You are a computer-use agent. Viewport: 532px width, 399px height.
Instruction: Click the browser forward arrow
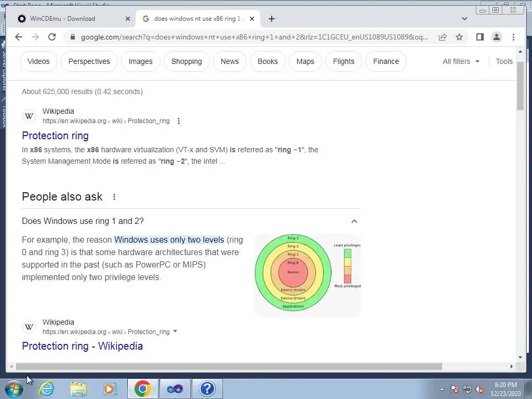tap(35, 37)
